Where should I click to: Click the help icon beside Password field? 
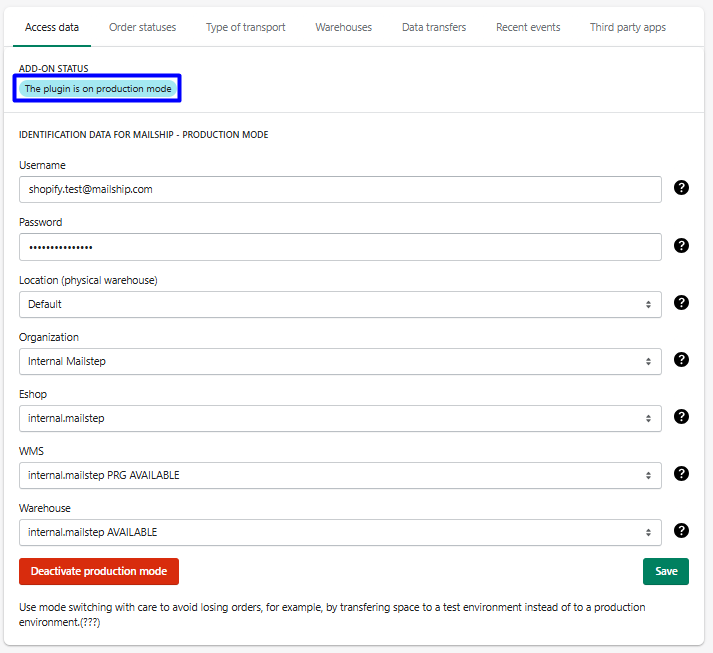(682, 245)
